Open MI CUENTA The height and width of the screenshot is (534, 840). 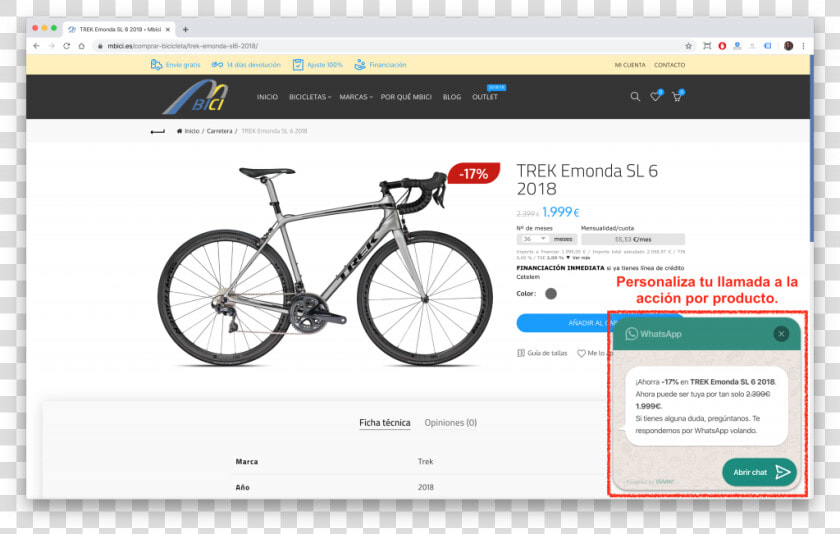pos(630,65)
